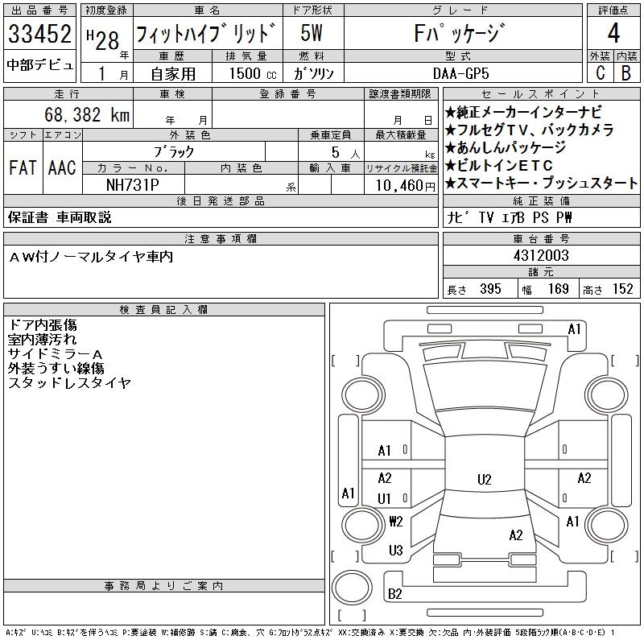Select the 中部デビュ label under lot number
The width and height of the screenshot is (644, 644).
click(x=39, y=65)
